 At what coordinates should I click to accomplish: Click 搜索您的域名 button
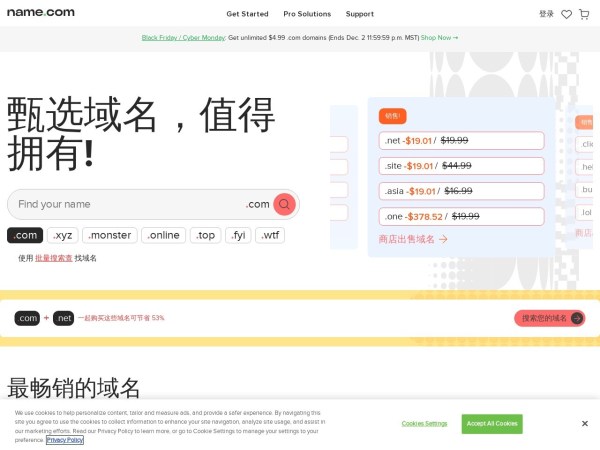click(x=549, y=318)
